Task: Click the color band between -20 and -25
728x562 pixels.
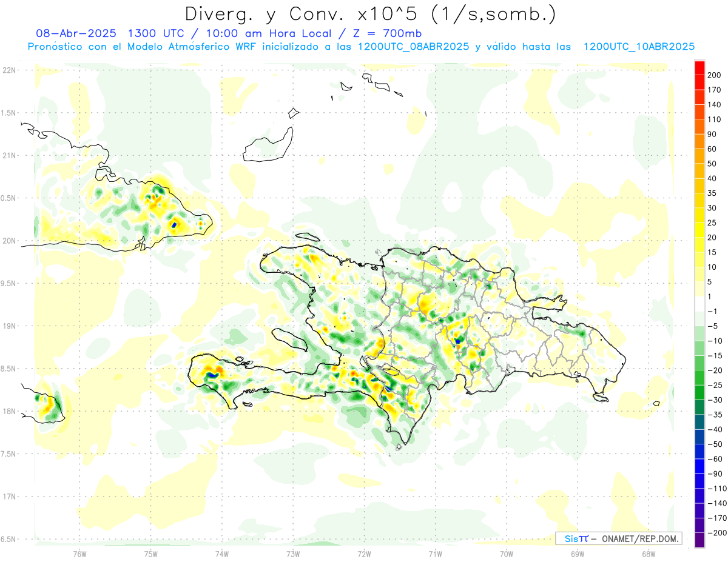Action: 700,378
